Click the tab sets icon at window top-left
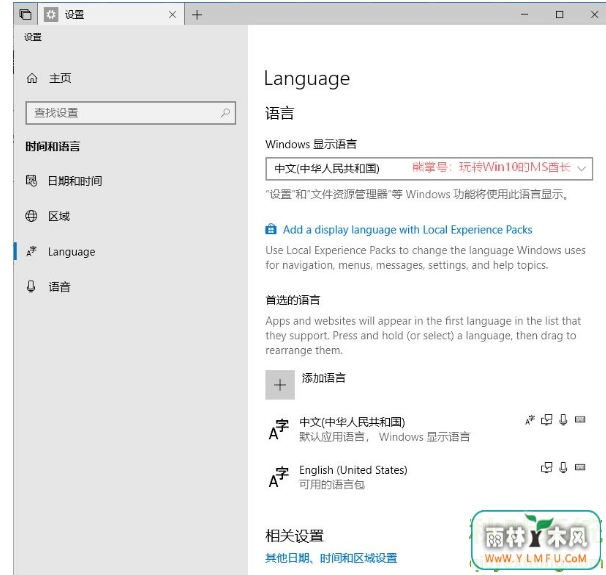The height and width of the screenshot is (575, 606). point(26,15)
